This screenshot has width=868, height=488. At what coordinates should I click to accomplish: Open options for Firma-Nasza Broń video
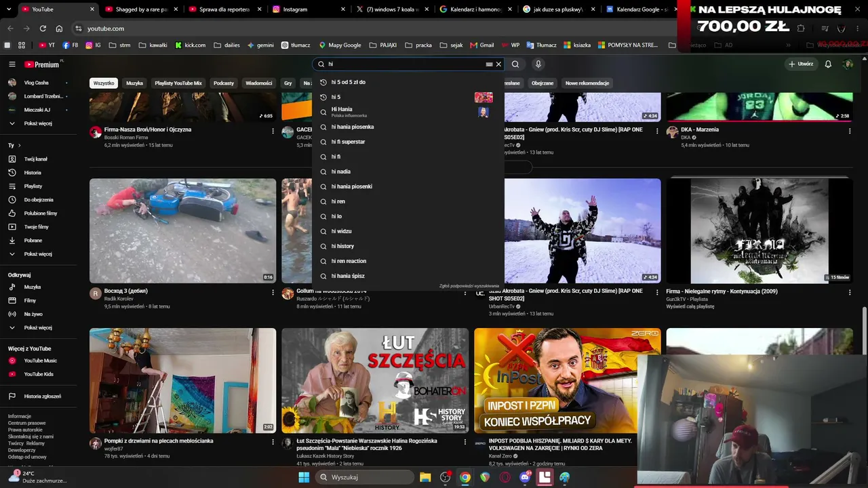pos(273,131)
